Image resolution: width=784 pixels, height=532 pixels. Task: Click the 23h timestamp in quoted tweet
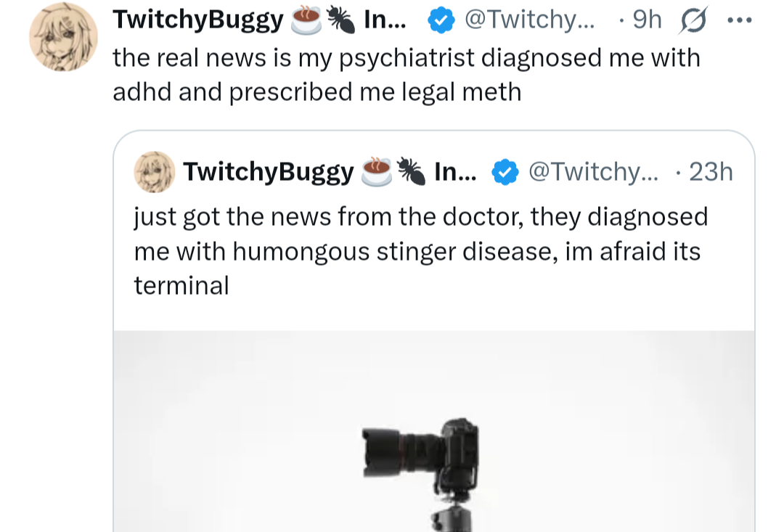710,171
